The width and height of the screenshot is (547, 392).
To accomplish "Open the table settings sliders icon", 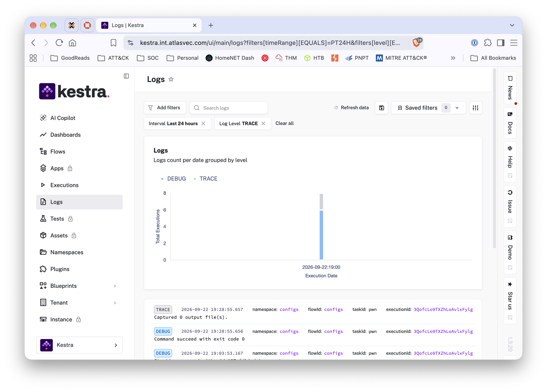I will coord(475,108).
